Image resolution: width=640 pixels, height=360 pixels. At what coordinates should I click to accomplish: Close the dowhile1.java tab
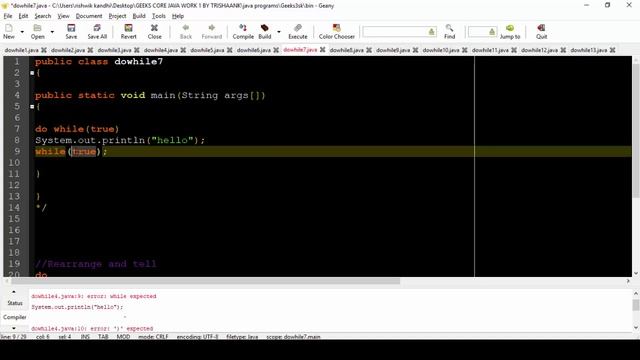tap(44, 50)
